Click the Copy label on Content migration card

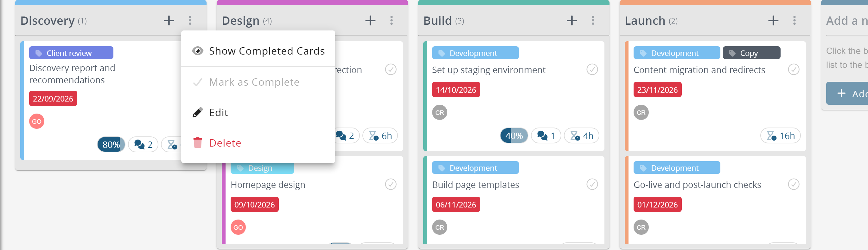pyautogui.click(x=751, y=53)
